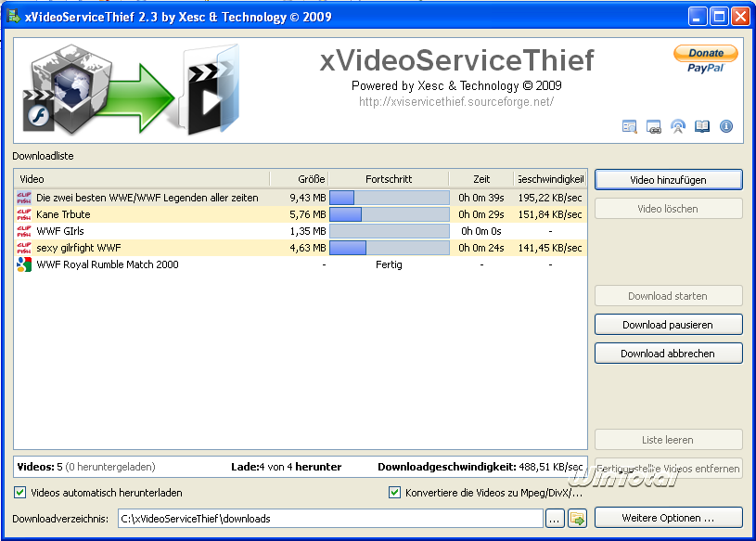
Task: Click the Fertig status of Royal Rumble
Action: click(x=389, y=264)
